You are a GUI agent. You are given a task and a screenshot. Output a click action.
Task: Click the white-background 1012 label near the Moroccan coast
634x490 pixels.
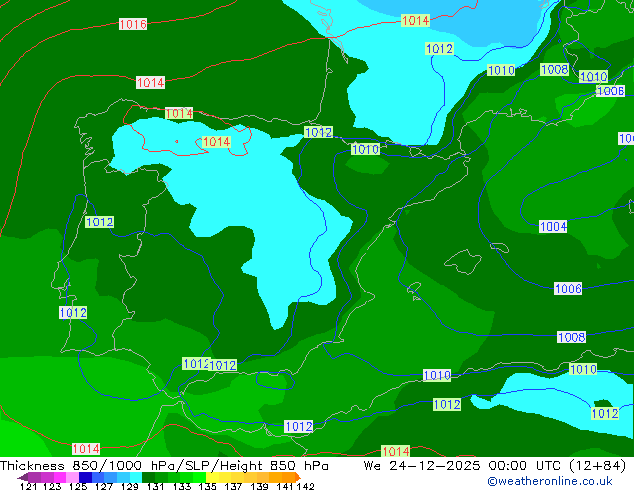click(x=299, y=427)
